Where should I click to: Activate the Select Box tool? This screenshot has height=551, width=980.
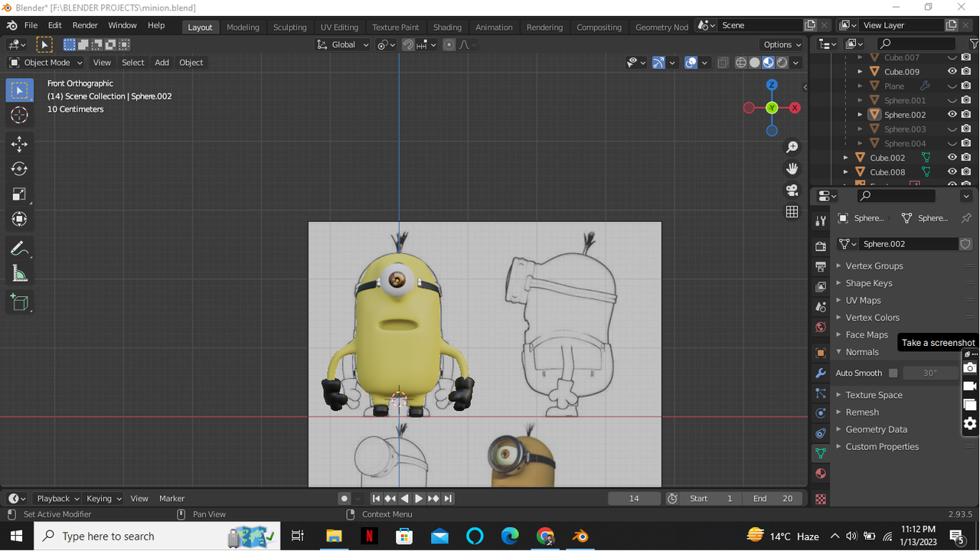19,90
